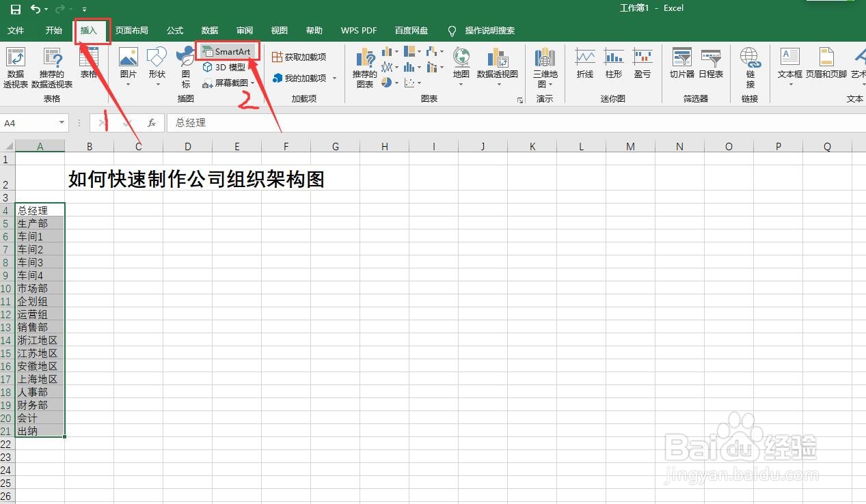The image size is (866, 504).
Task: Switch to the 数据 tab
Action: pyautogui.click(x=210, y=31)
